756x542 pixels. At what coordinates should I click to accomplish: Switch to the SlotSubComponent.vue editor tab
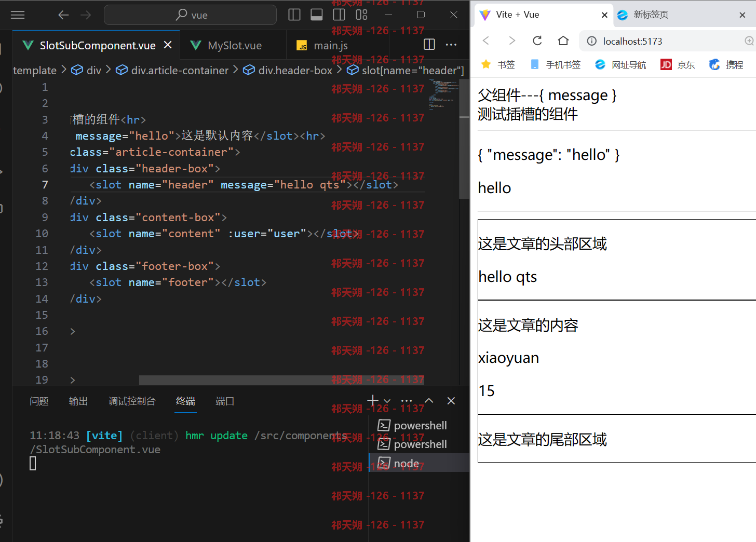(97, 46)
